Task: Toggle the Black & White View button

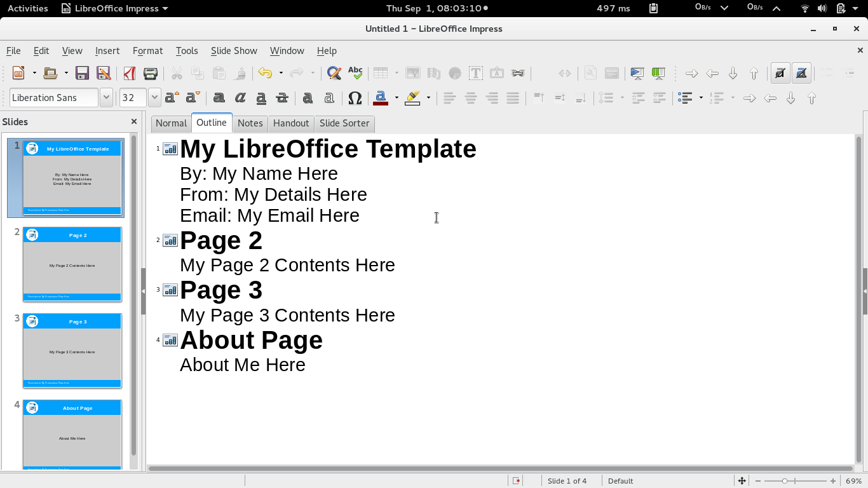Action: 801,73
